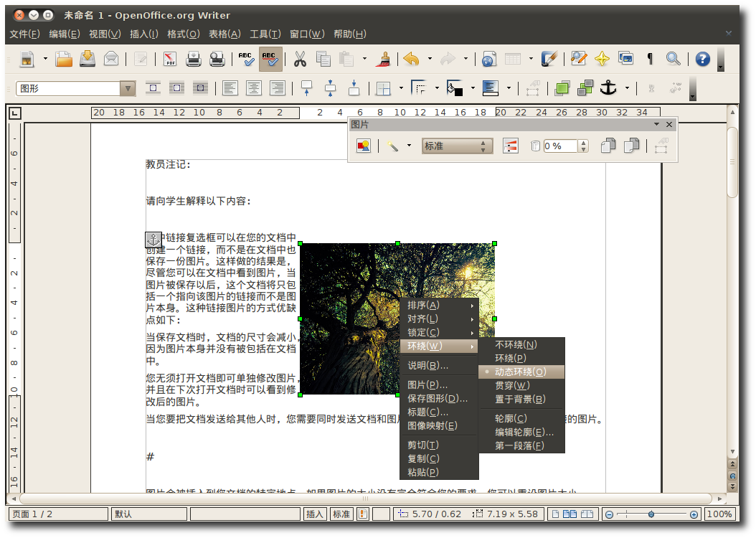This screenshot has width=756, height=538.
Task: Open 插入(I) menu
Action: [143, 34]
